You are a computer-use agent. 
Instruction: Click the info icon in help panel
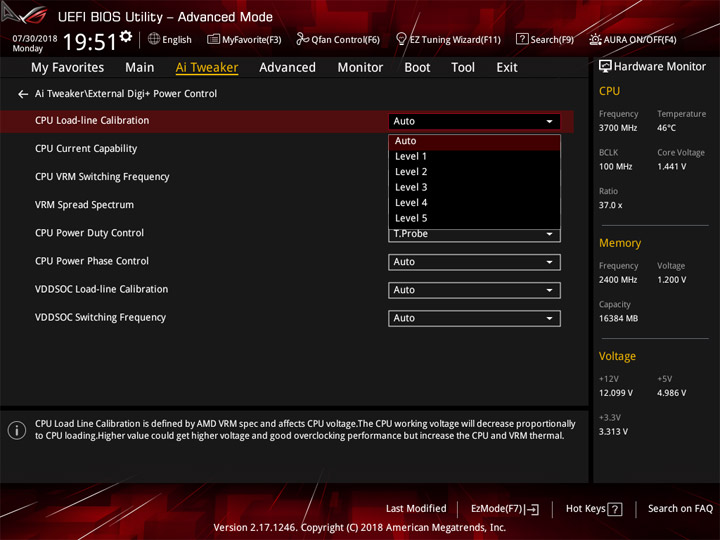[17, 430]
